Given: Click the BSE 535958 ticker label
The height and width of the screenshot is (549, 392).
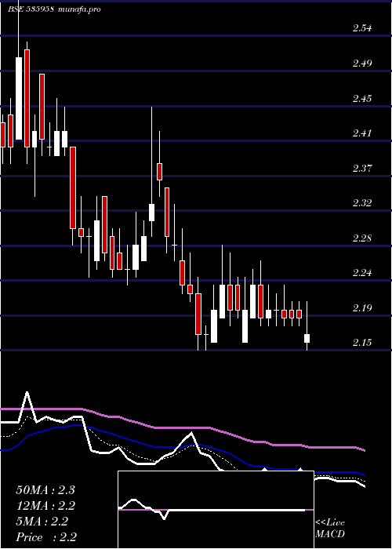Looking at the screenshot, I should 31,9.
